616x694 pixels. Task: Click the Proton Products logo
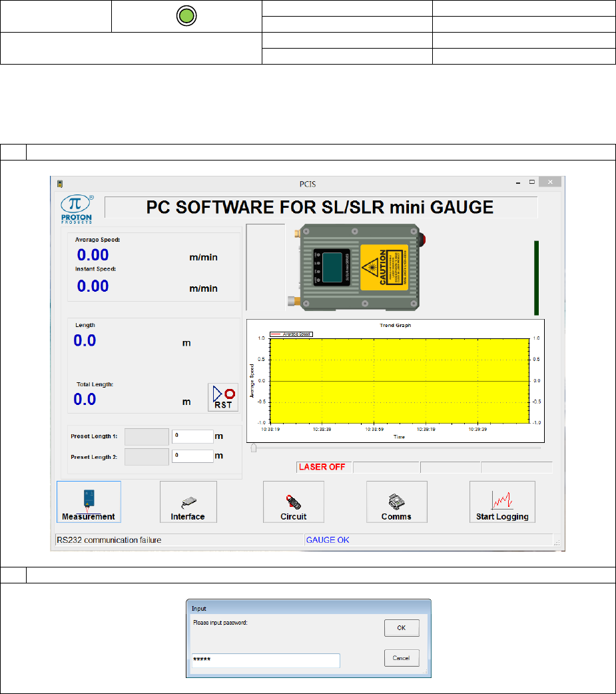coord(77,209)
